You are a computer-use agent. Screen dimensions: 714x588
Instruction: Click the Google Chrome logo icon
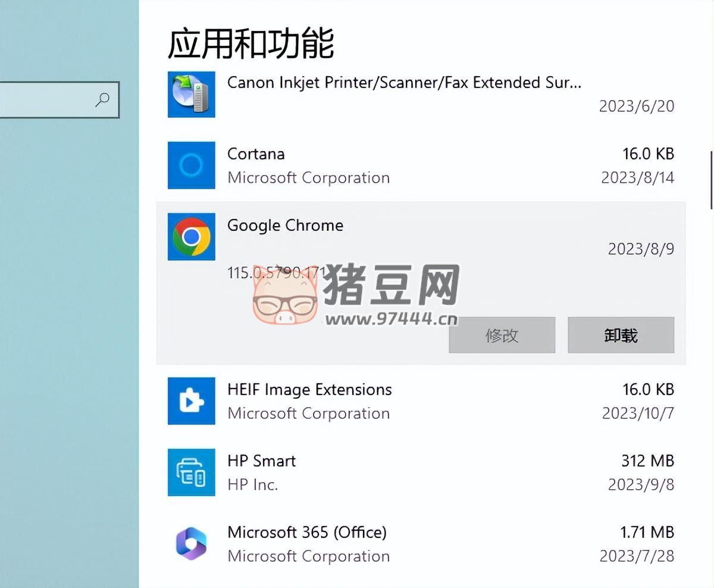point(191,237)
